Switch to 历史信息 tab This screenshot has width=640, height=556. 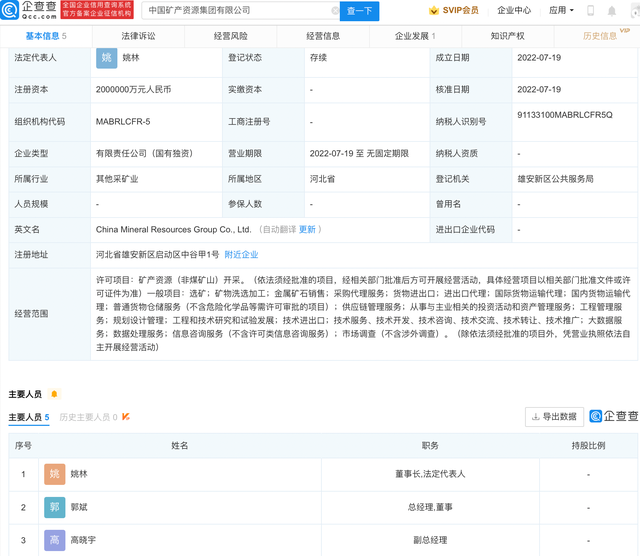click(x=600, y=36)
